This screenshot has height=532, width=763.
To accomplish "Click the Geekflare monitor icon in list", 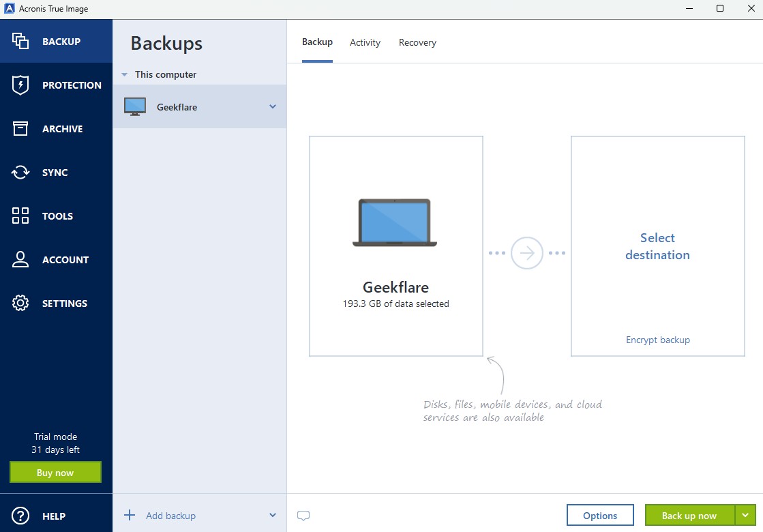I will point(135,106).
